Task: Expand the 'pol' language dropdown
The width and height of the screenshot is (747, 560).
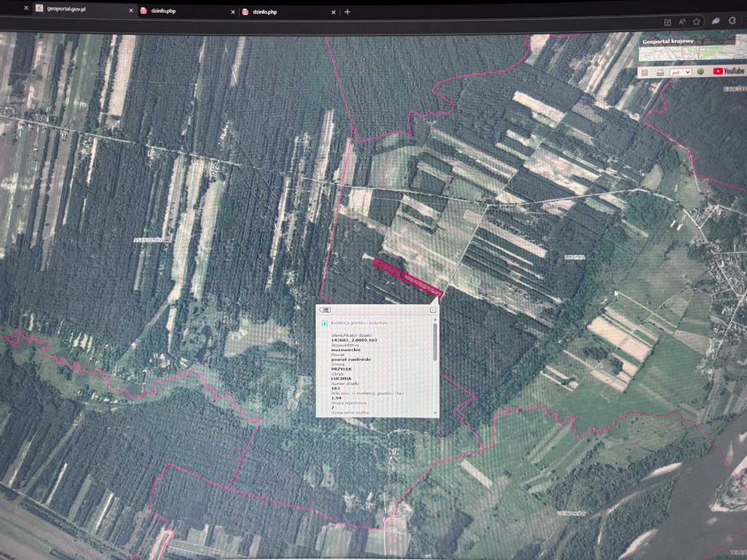Action: [681, 72]
